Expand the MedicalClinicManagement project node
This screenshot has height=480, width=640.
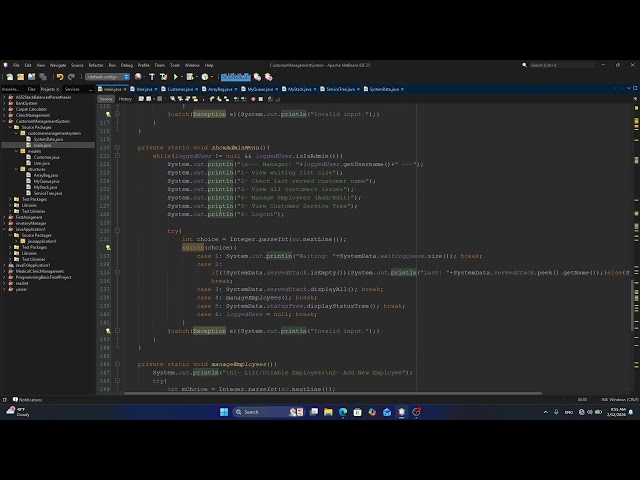point(4,271)
